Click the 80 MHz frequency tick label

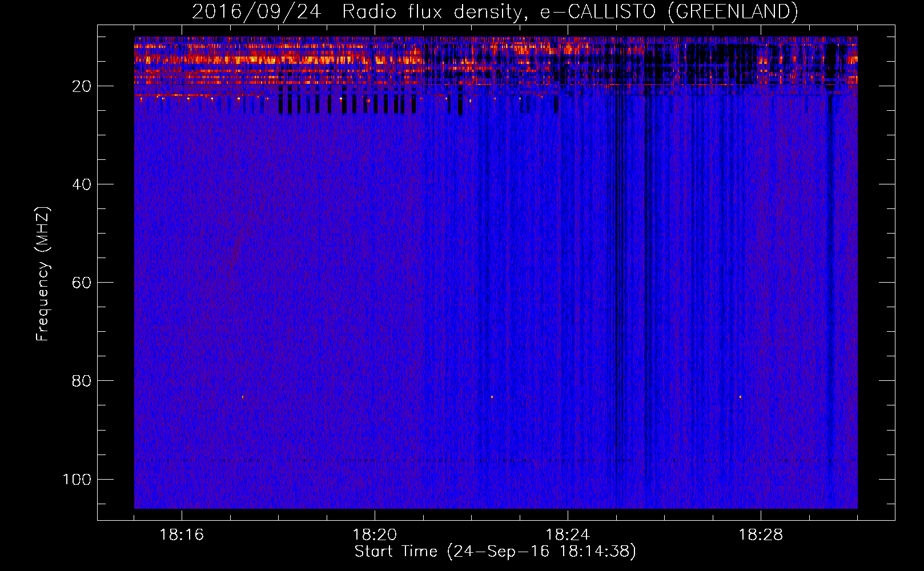coord(82,381)
